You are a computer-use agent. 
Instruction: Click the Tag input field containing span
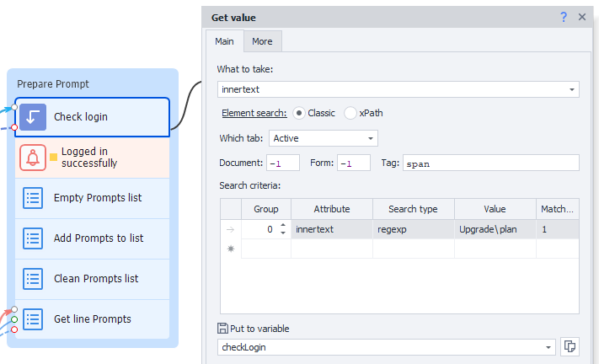point(490,163)
